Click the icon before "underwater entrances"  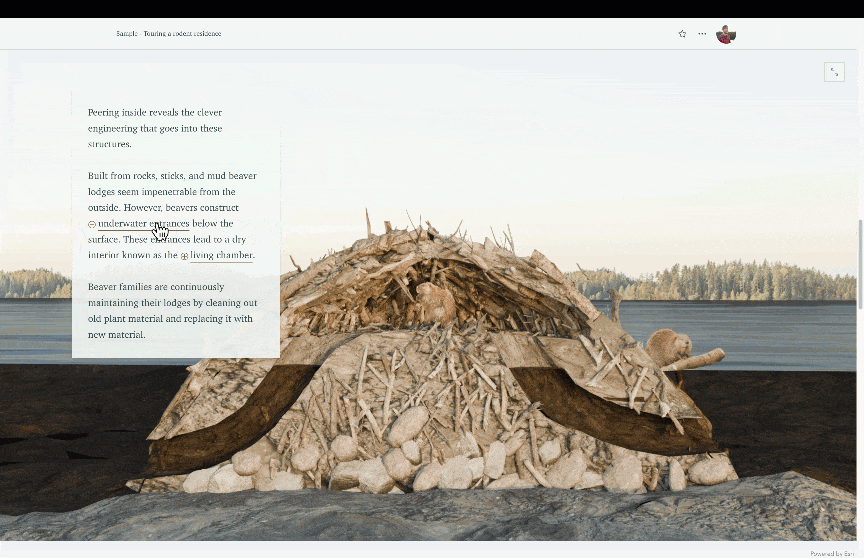[x=92, y=224]
